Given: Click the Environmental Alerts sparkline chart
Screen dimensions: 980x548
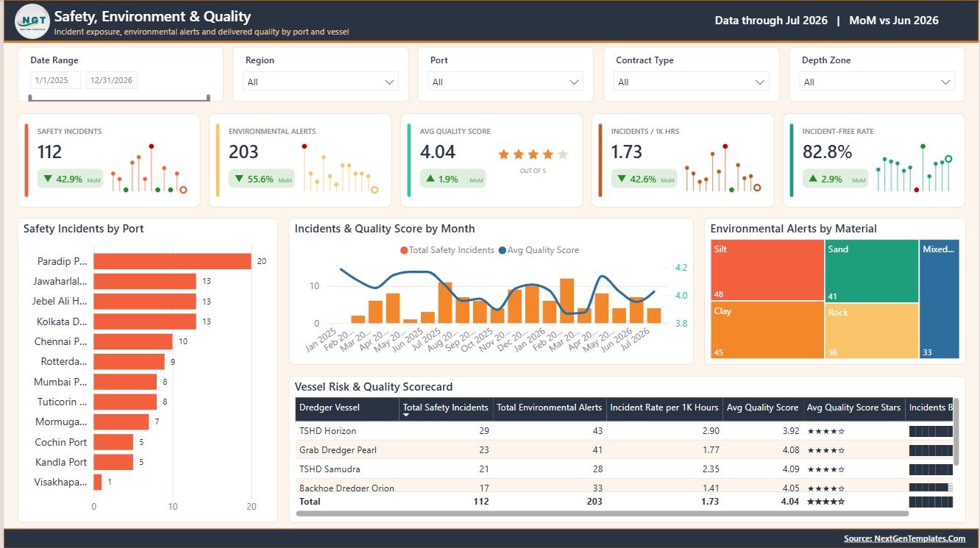Looking at the screenshot, I should [341, 169].
